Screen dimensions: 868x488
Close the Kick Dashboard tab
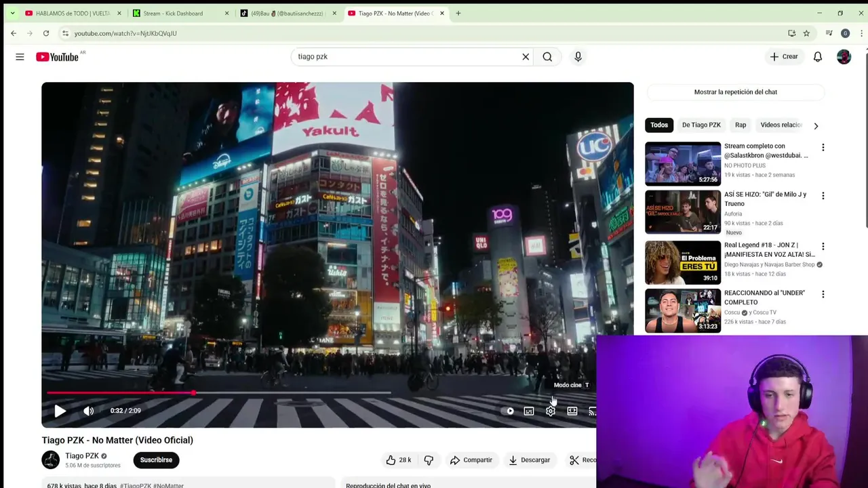[226, 14]
